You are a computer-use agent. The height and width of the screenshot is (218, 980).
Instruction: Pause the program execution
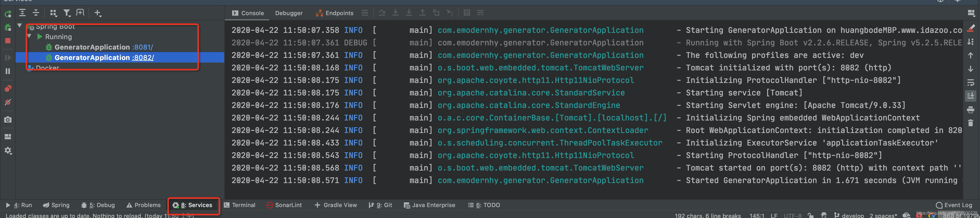click(x=8, y=71)
